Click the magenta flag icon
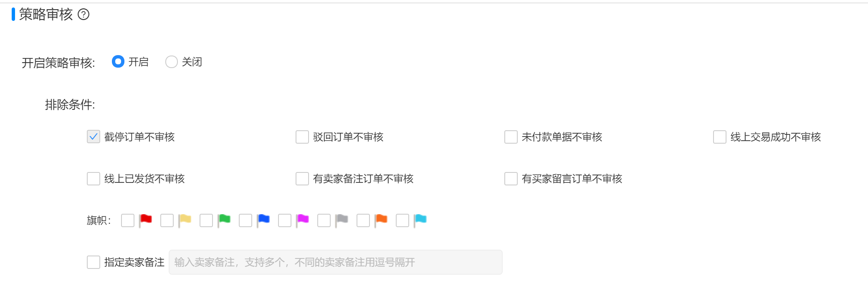Image resolution: width=868 pixels, height=281 pixels. [x=303, y=220]
